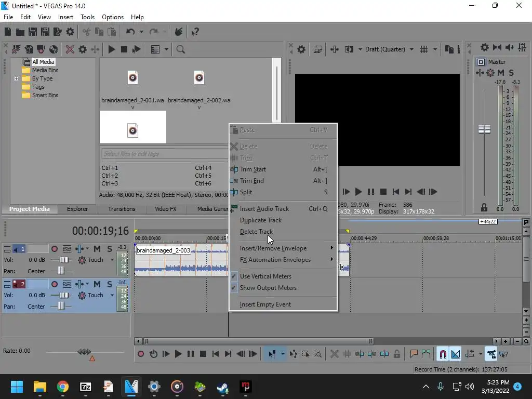Viewport: 532px width, 399px height.
Task: Expand FX Automation Envelopes submenu
Action: tap(283, 260)
